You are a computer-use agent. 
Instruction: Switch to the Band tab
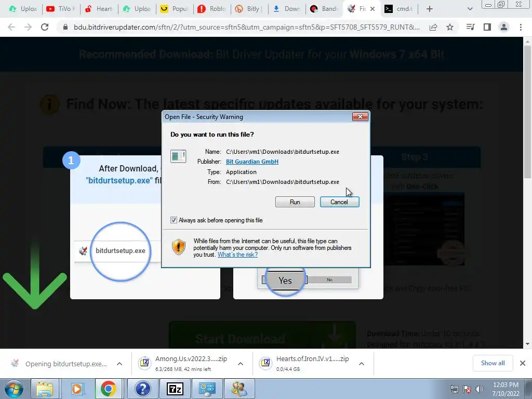tap(324, 9)
